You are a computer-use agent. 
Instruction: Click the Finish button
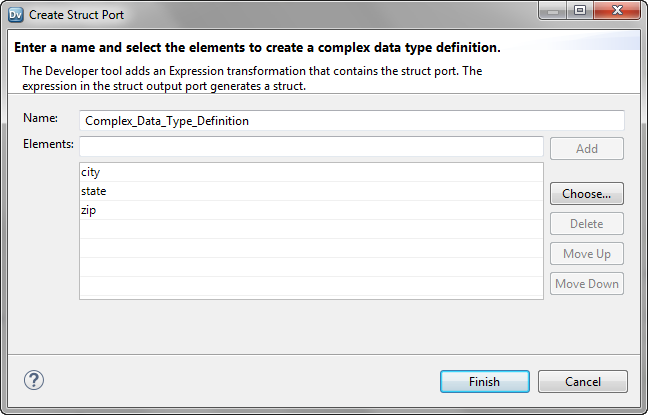484,382
